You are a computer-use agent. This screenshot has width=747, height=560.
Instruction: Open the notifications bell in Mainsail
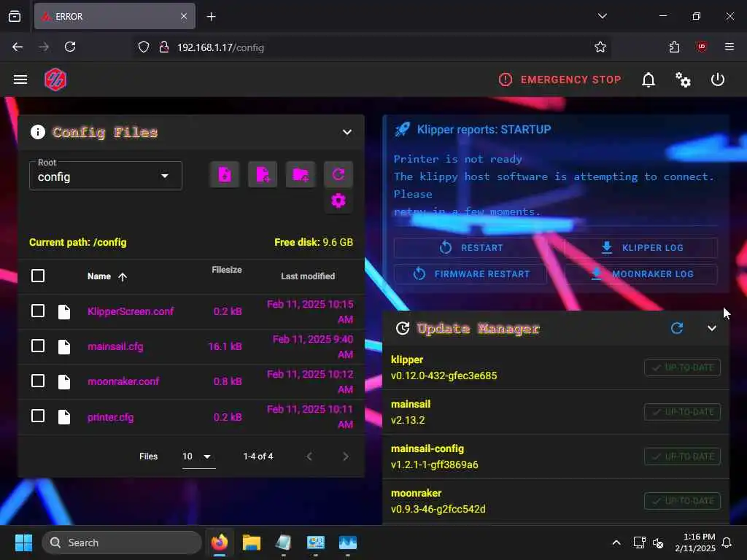[649, 79]
